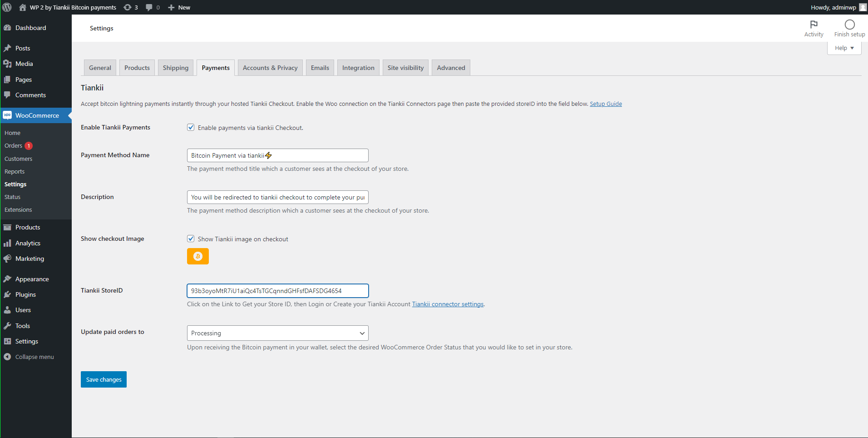
Task: Open Appearance brush icon
Action: [x=7, y=279]
